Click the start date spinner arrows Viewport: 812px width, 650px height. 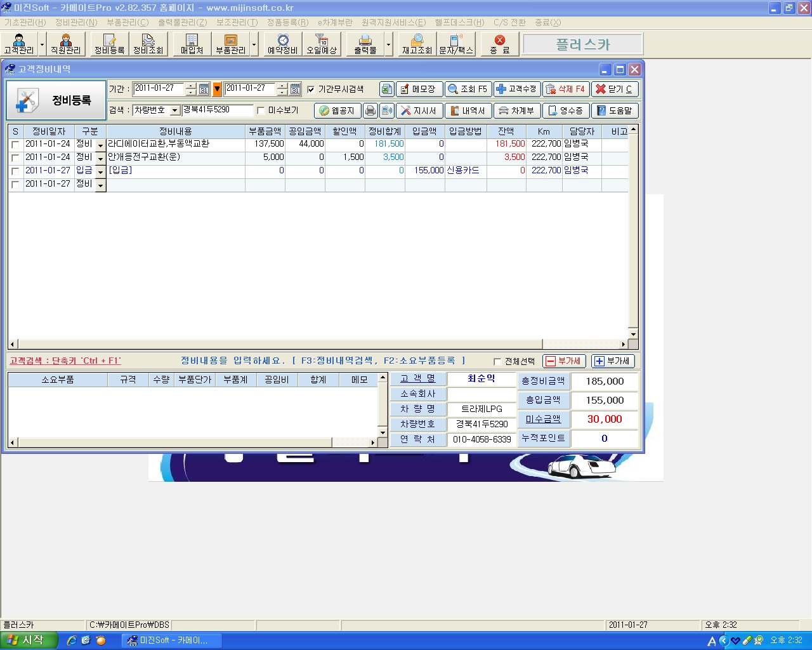(191, 90)
